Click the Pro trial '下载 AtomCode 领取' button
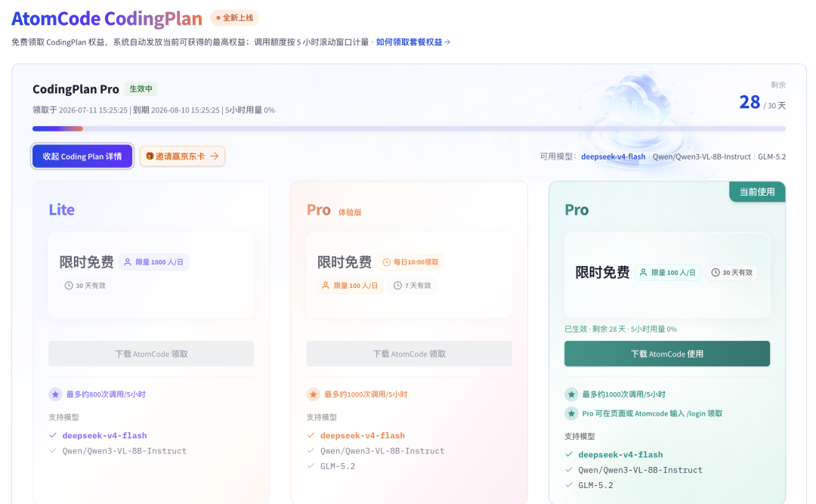Image resolution: width=816 pixels, height=504 pixels. pyautogui.click(x=409, y=354)
